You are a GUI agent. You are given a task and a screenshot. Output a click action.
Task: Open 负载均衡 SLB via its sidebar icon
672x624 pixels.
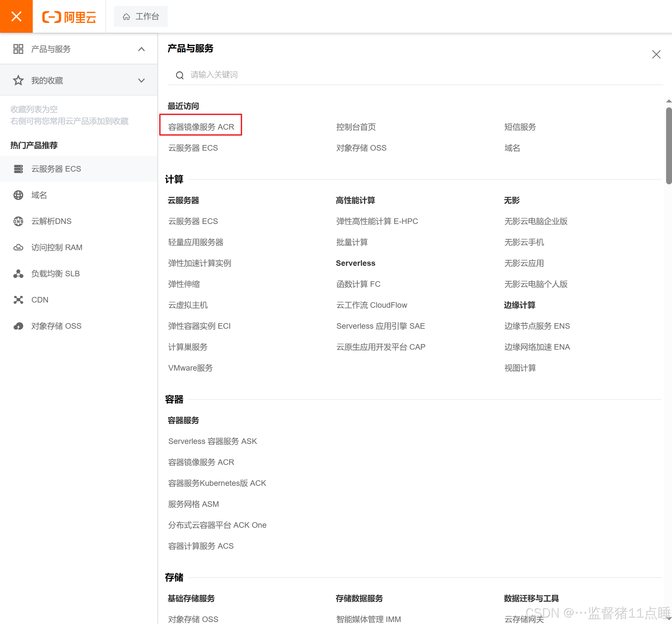[x=18, y=273]
